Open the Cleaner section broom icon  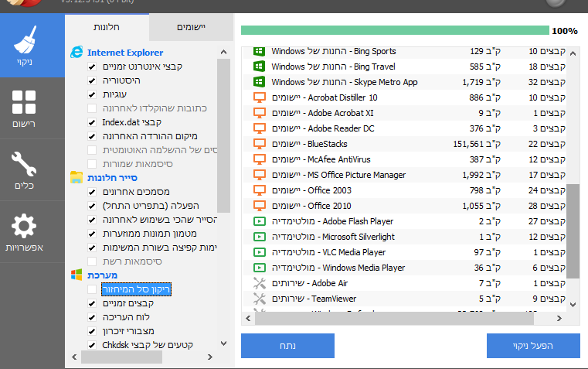point(25,39)
